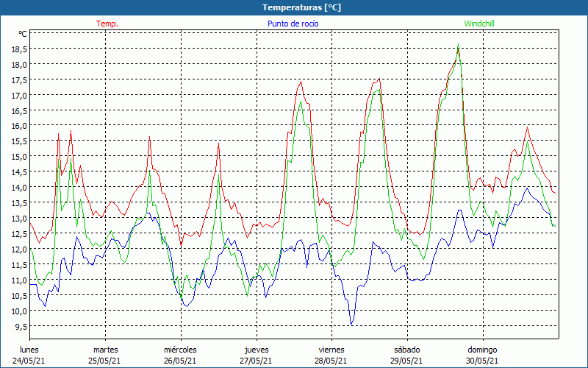Image resolution: width=588 pixels, height=368 pixels.
Task: Click the 14,5 y-axis value
Action: [x=21, y=172]
